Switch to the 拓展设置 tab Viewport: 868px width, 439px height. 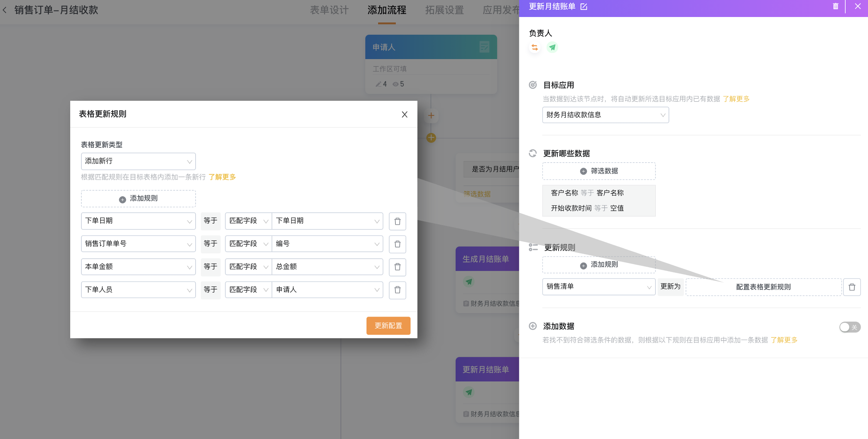click(444, 10)
